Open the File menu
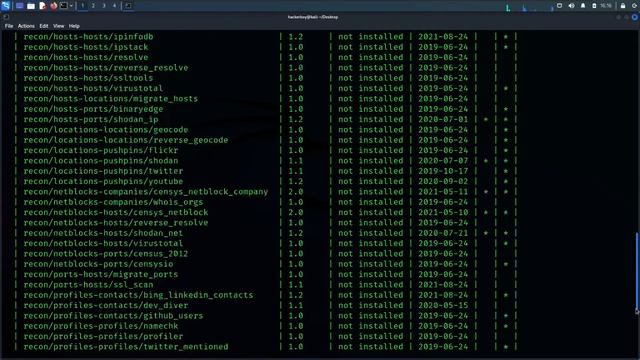Screen dimensions: 640x360 click(9, 26)
